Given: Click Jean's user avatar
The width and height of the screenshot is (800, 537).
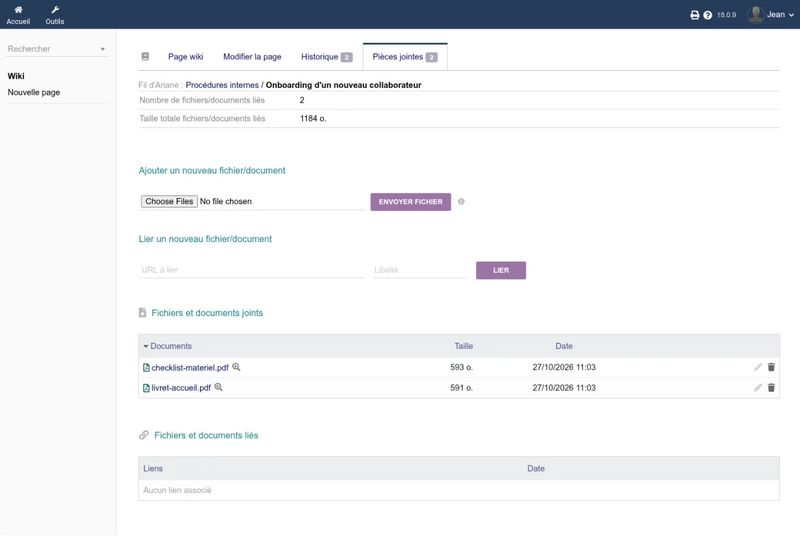Looking at the screenshot, I should point(755,14).
